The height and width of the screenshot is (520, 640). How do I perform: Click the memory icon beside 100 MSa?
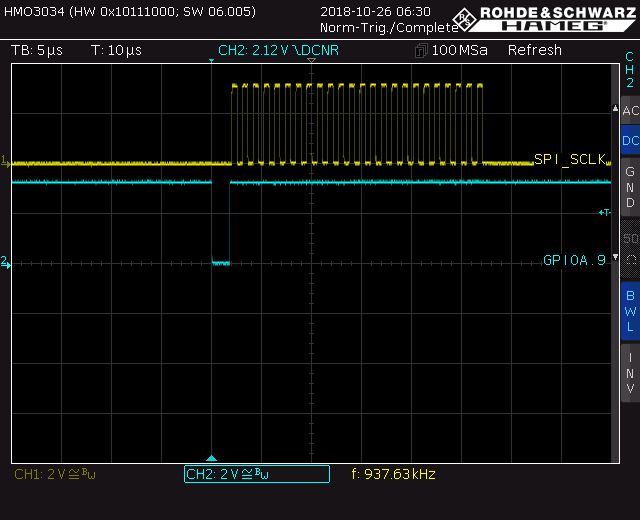[x=421, y=51]
